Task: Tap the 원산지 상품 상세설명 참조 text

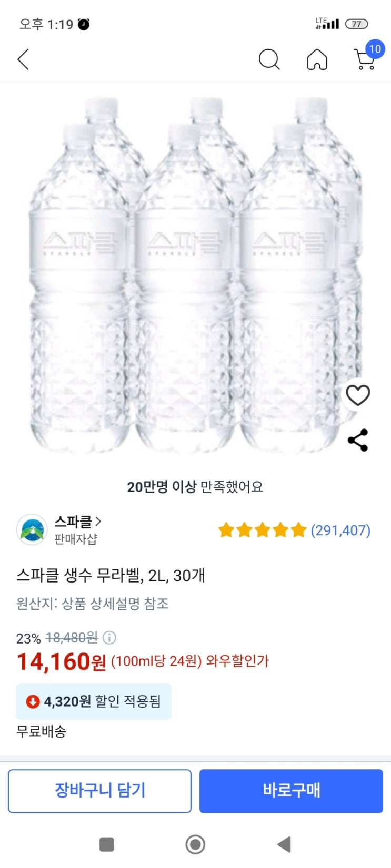Action: (x=93, y=604)
